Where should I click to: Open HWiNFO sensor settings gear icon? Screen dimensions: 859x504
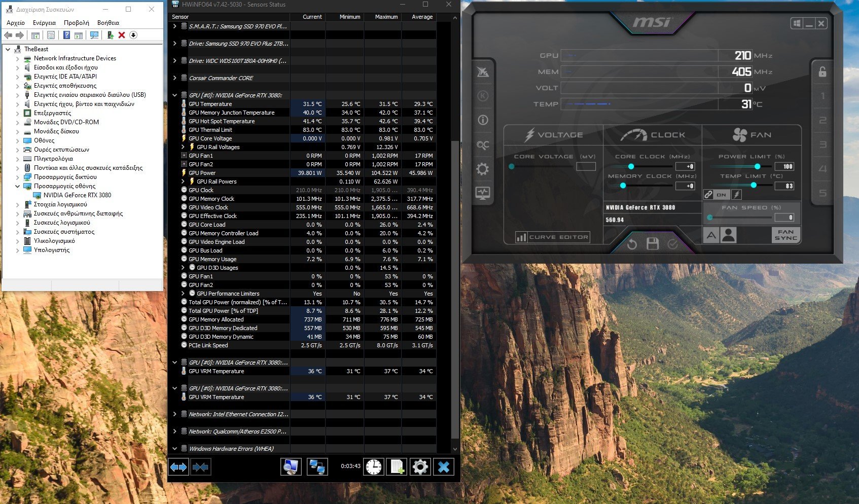coord(420,467)
